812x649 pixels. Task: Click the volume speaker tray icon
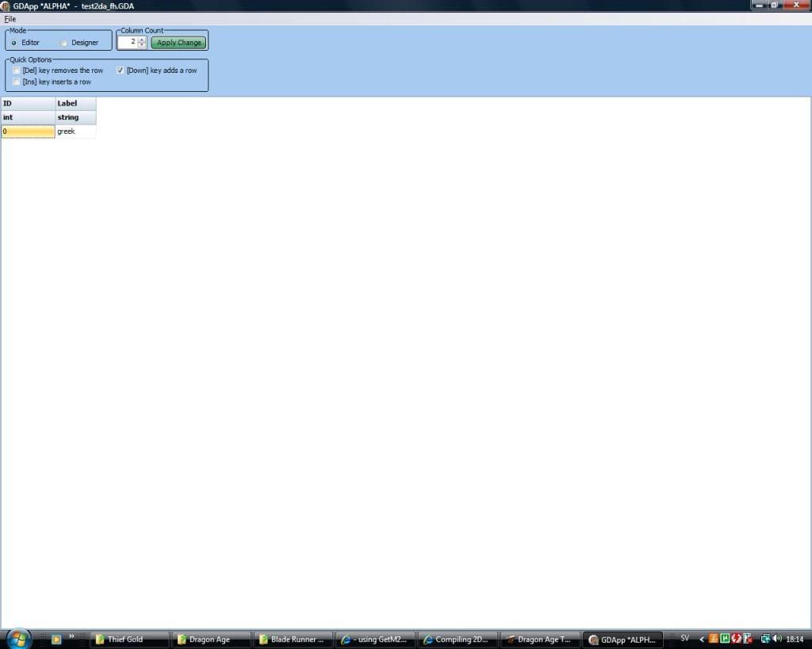pyautogui.click(x=779, y=639)
